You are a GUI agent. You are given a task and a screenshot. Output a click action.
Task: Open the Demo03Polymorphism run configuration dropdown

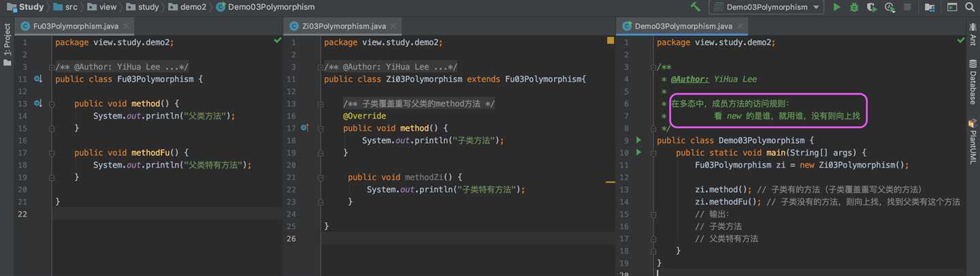[x=766, y=7]
